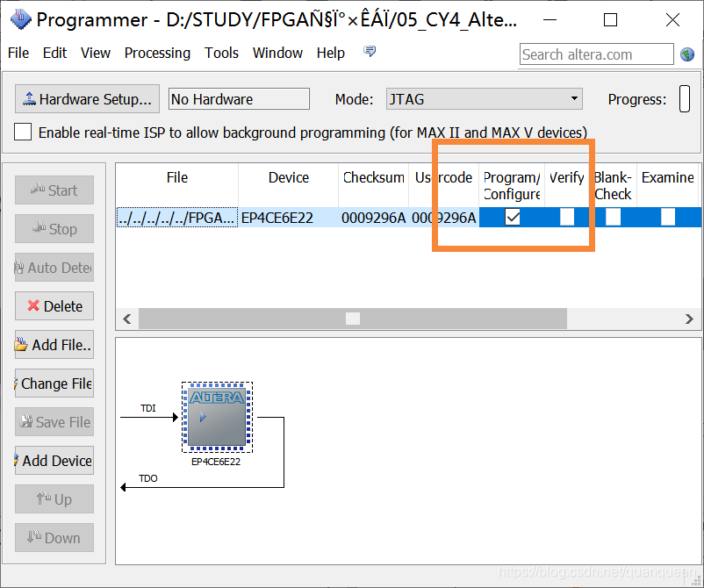Screen dimensions: 704x588
Task: Delete the selected file with Delete button
Action: [54, 305]
